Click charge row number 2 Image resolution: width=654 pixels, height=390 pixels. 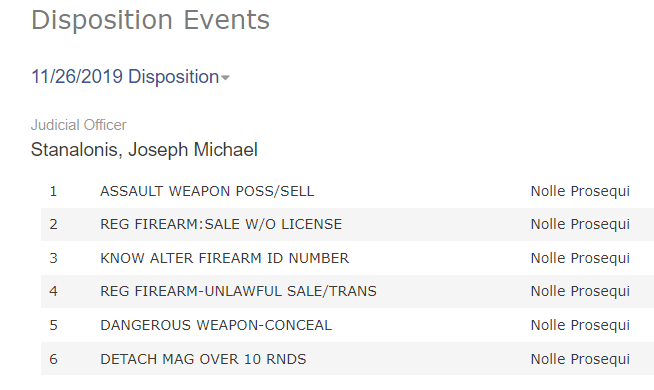[x=53, y=224]
